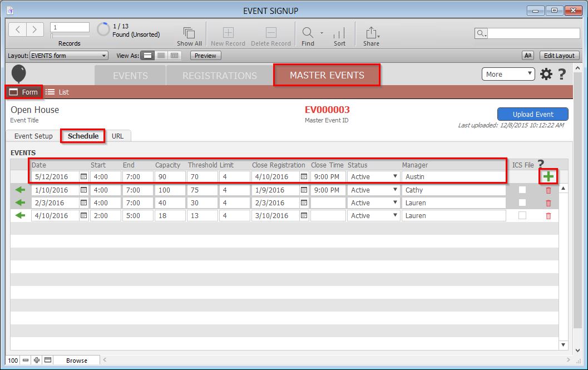Click the Share toolbar icon
The height and width of the screenshot is (370, 588).
pos(371,33)
